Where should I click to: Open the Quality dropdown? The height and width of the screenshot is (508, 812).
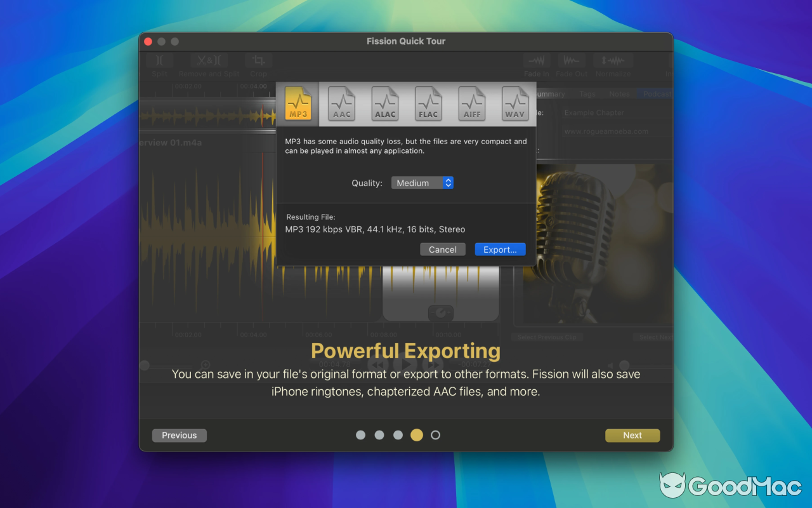pyautogui.click(x=422, y=182)
